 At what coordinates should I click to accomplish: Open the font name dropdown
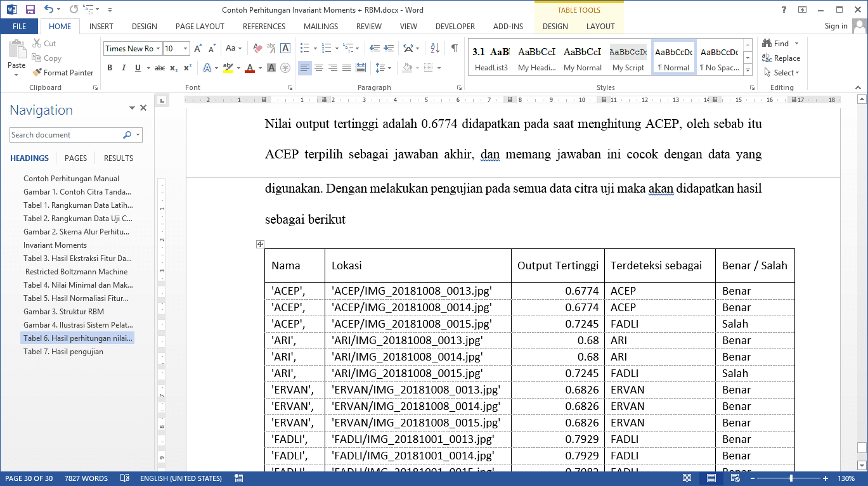[157, 49]
